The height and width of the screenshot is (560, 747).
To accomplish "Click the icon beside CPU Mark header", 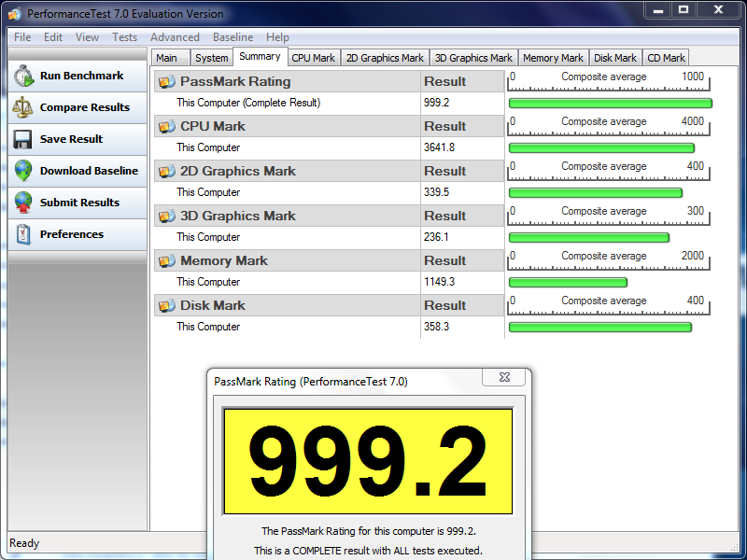I will click(x=167, y=126).
